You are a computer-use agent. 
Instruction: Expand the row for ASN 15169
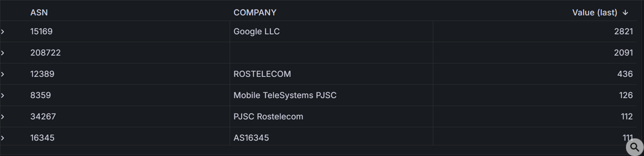click(x=3, y=32)
